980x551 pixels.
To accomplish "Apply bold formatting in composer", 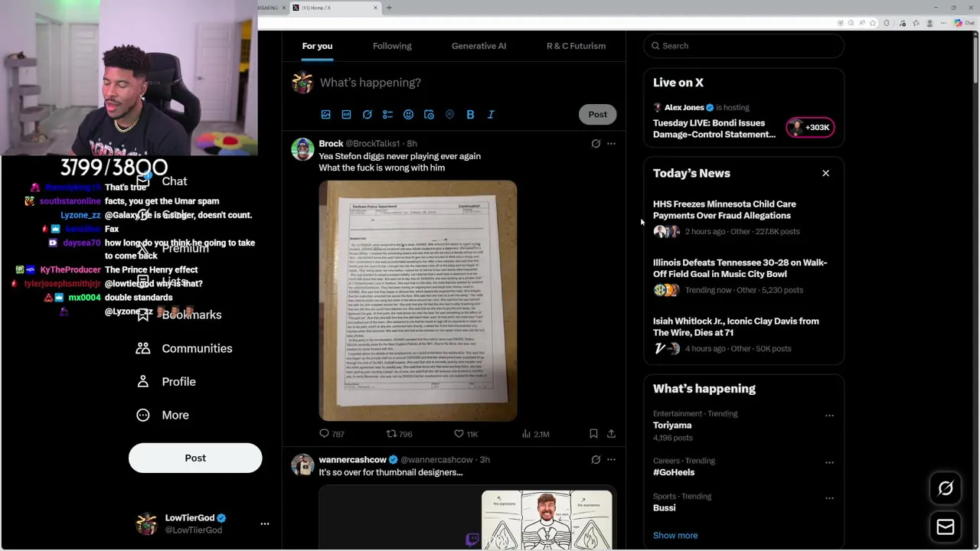I will pos(470,115).
